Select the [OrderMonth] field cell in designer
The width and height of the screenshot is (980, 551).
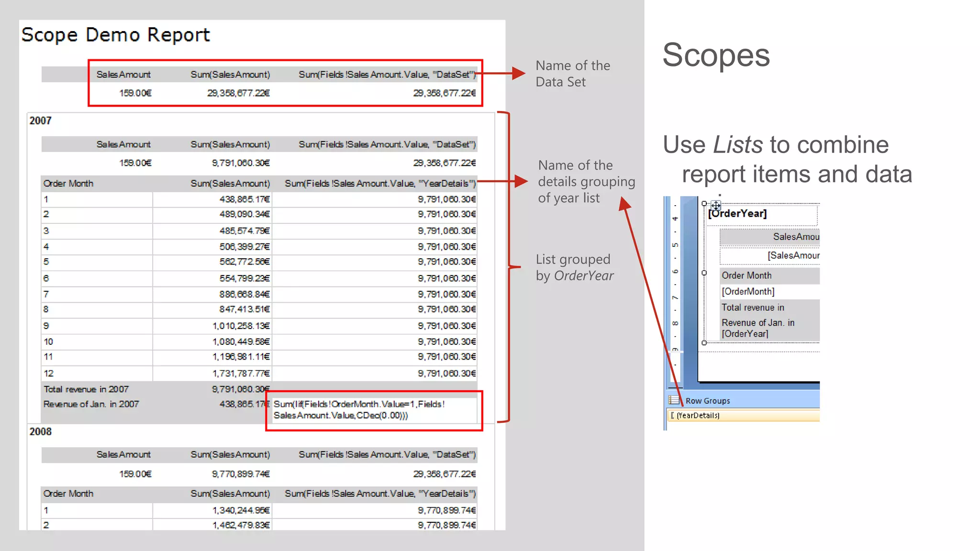coord(770,291)
